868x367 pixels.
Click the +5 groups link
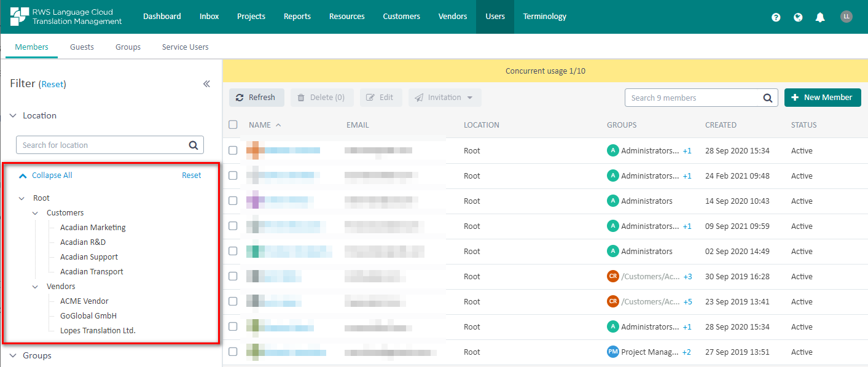[x=687, y=301]
